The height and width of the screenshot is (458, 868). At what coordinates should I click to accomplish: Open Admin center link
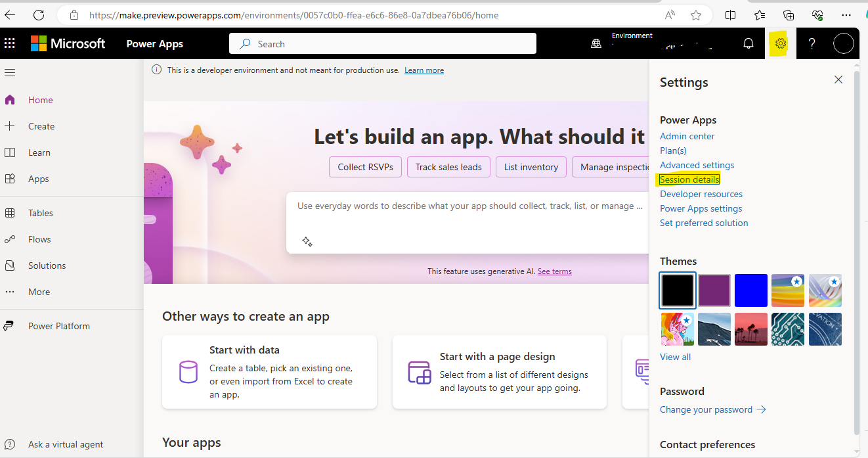pos(687,136)
